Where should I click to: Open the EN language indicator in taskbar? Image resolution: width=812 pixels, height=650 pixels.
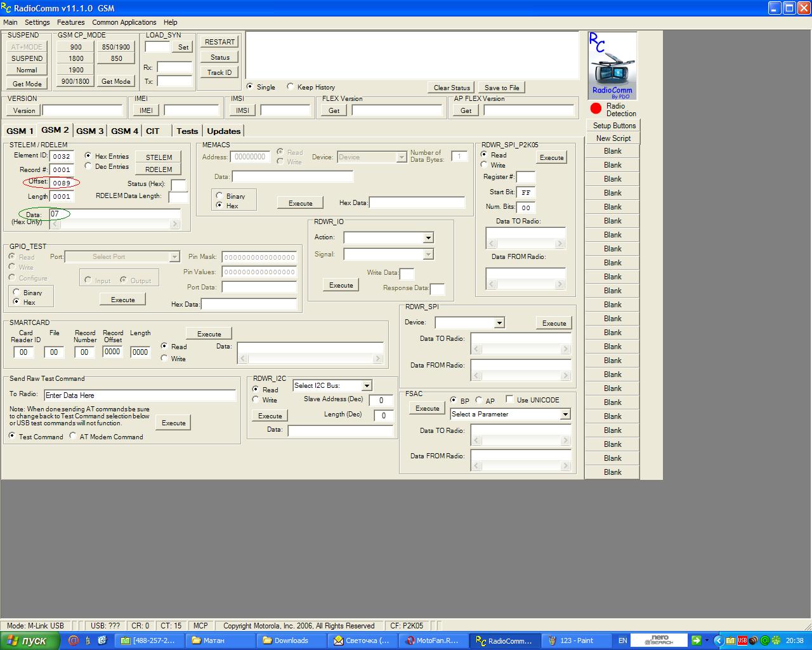pyautogui.click(x=622, y=640)
